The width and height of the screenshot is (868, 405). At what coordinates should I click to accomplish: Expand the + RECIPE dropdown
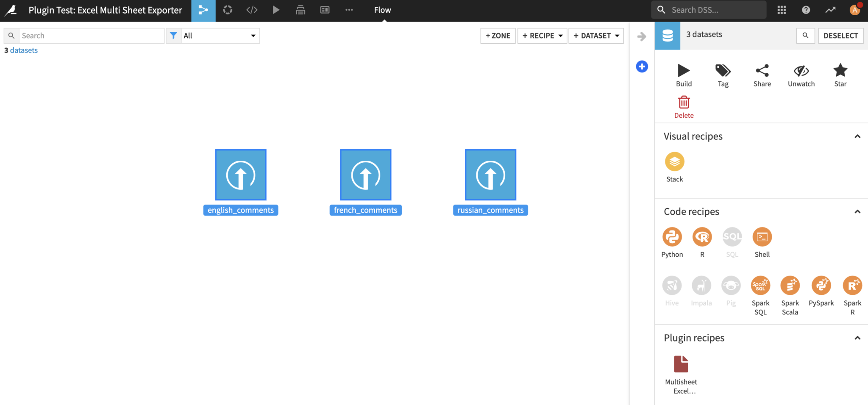coord(542,36)
